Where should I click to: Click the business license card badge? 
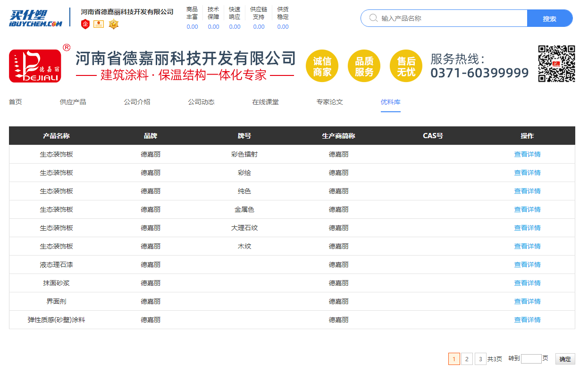coord(99,24)
